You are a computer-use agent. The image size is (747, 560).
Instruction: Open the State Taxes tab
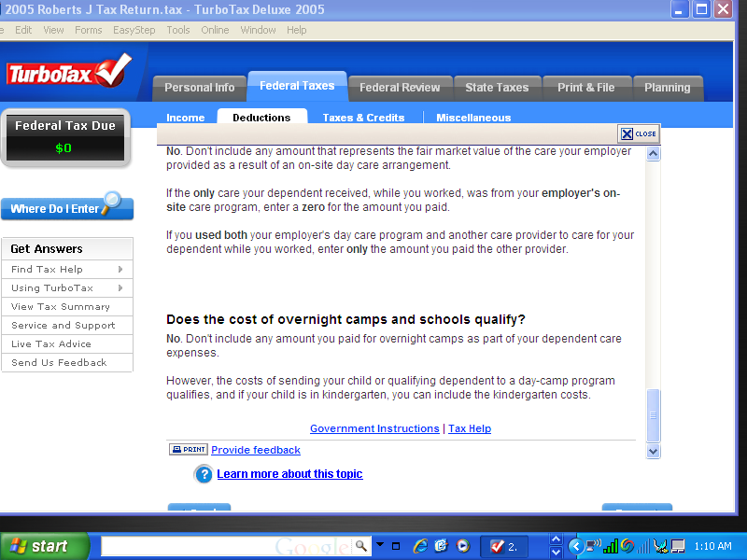[497, 88]
